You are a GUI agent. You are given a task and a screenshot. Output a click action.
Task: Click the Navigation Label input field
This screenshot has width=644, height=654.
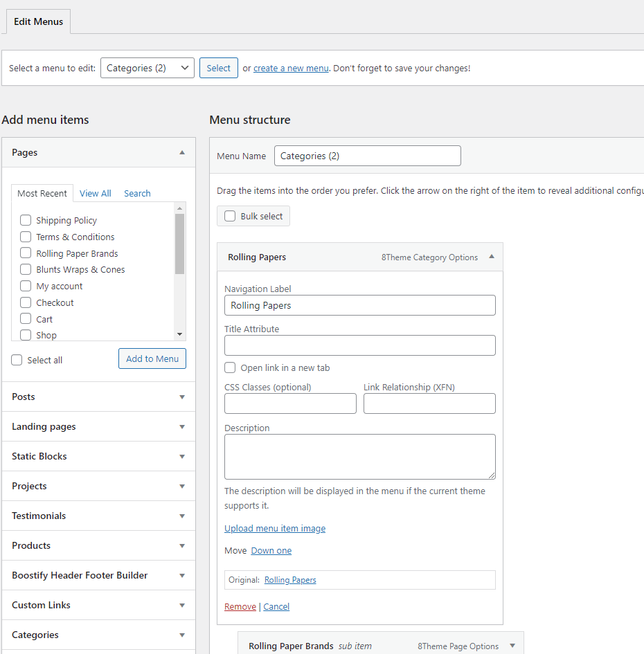pyautogui.click(x=359, y=305)
